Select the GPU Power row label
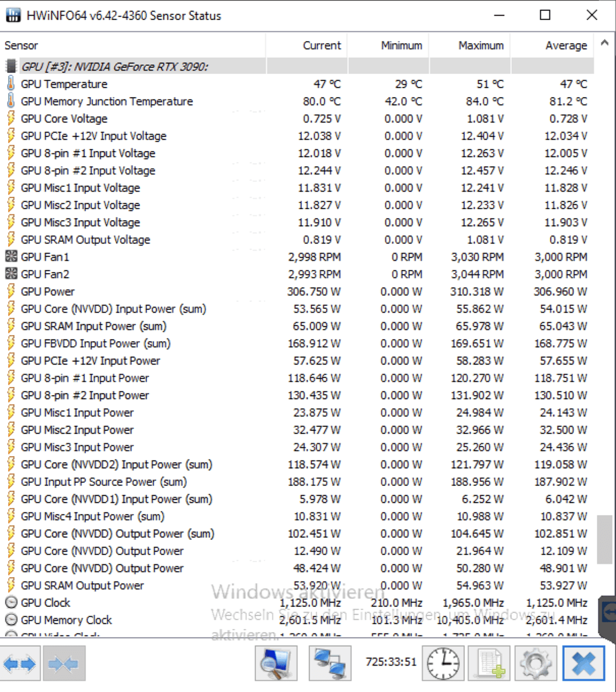The height and width of the screenshot is (692, 616). [x=48, y=292]
